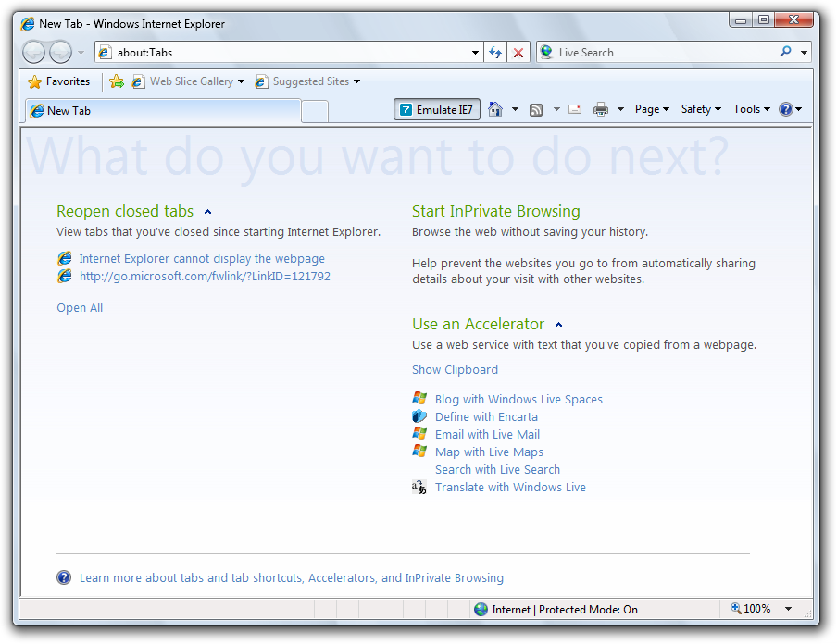Choose Translate with Windows Live accelerator
The height and width of the screenshot is (644, 837).
pos(510,487)
